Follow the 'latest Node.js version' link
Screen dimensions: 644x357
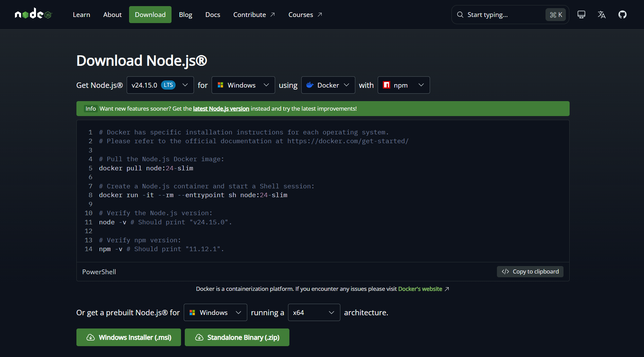tap(221, 109)
